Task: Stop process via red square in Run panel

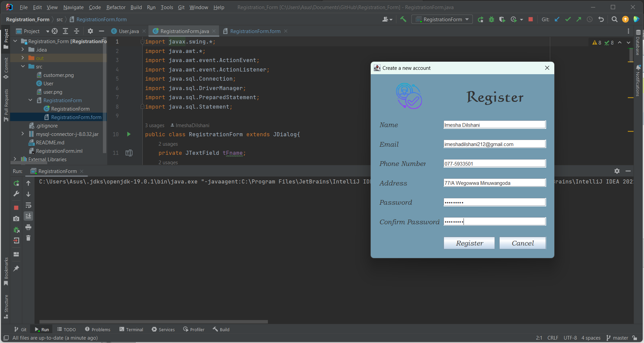Action: click(16, 208)
